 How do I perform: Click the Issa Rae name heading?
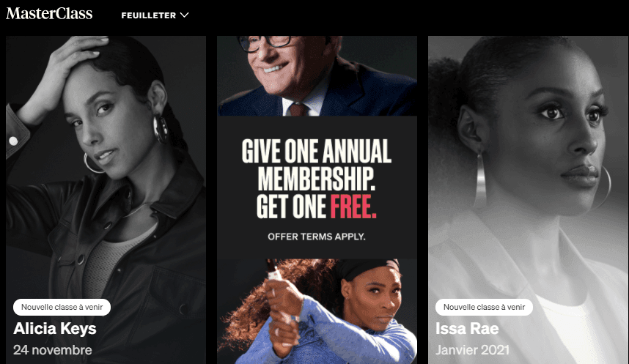[467, 329]
